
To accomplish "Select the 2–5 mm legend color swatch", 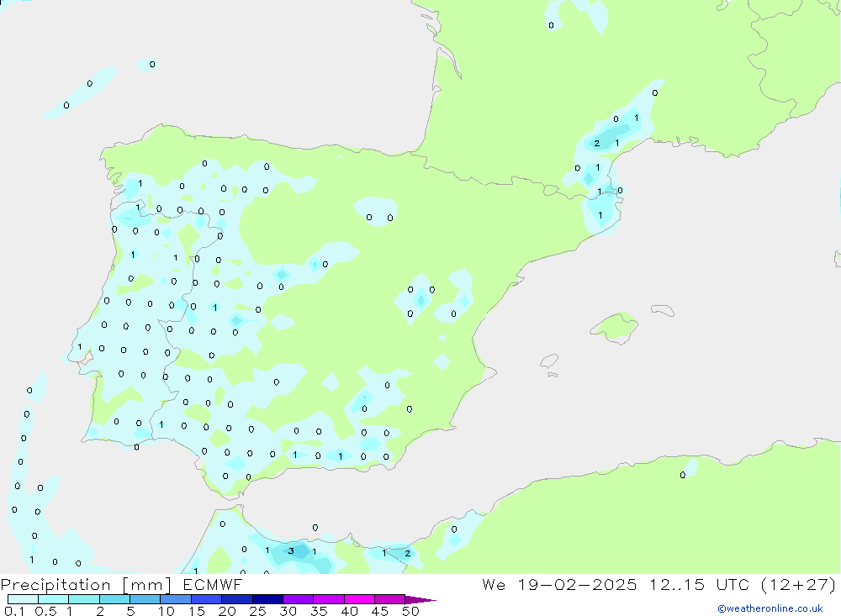I will pos(114,599).
